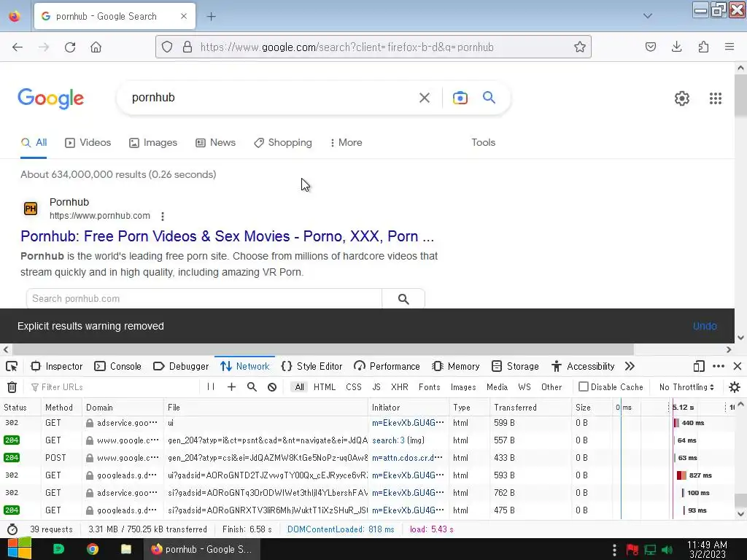The image size is (747, 560).
Task: Click the Search pornhub.com input box
Action: pos(204,298)
